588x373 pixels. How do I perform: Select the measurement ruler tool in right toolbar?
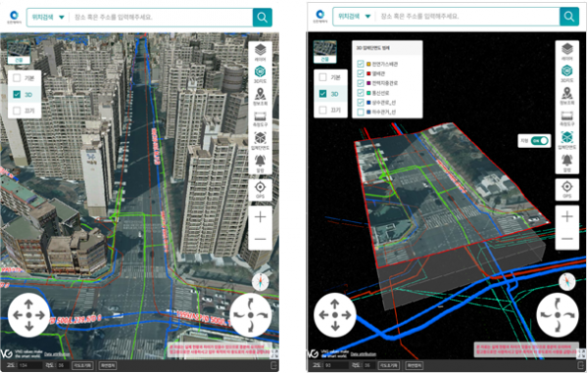(566, 117)
